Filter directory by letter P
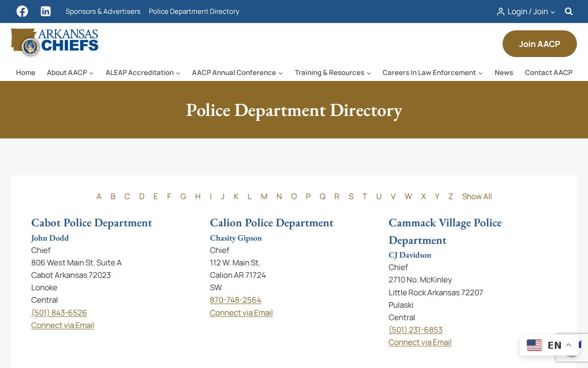The height and width of the screenshot is (368, 588). pos(308,196)
